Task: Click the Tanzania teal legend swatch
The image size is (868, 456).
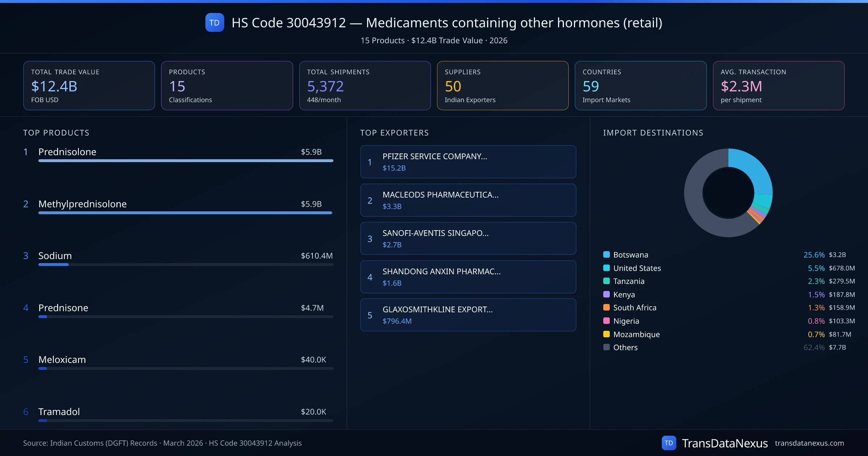Action: (x=607, y=281)
